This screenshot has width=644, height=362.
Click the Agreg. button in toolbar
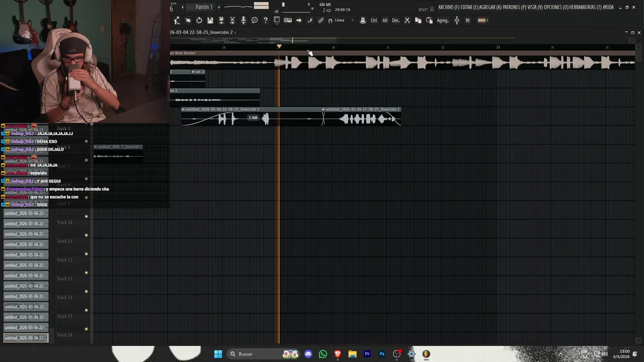[443, 21]
